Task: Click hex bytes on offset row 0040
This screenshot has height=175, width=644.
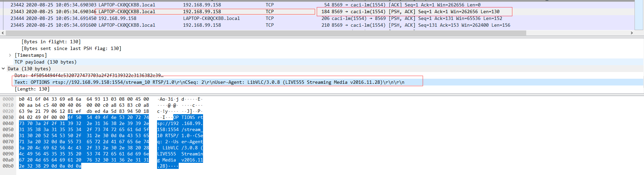Action: (x=84, y=123)
